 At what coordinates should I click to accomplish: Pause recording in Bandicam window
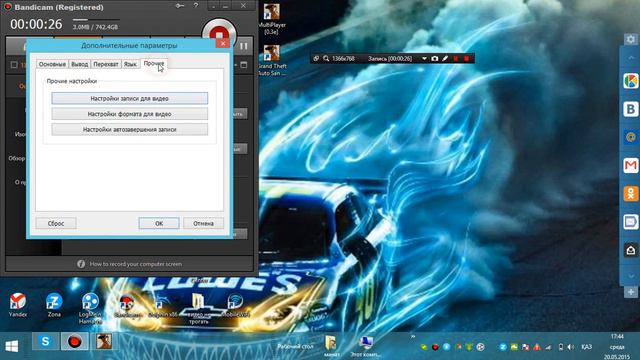click(x=244, y=46)
